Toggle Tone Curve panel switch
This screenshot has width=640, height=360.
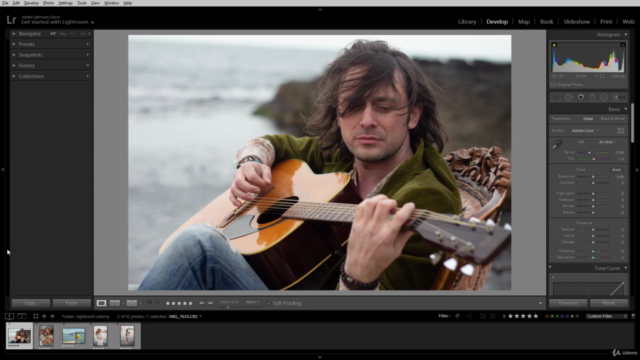click(550, 268)
